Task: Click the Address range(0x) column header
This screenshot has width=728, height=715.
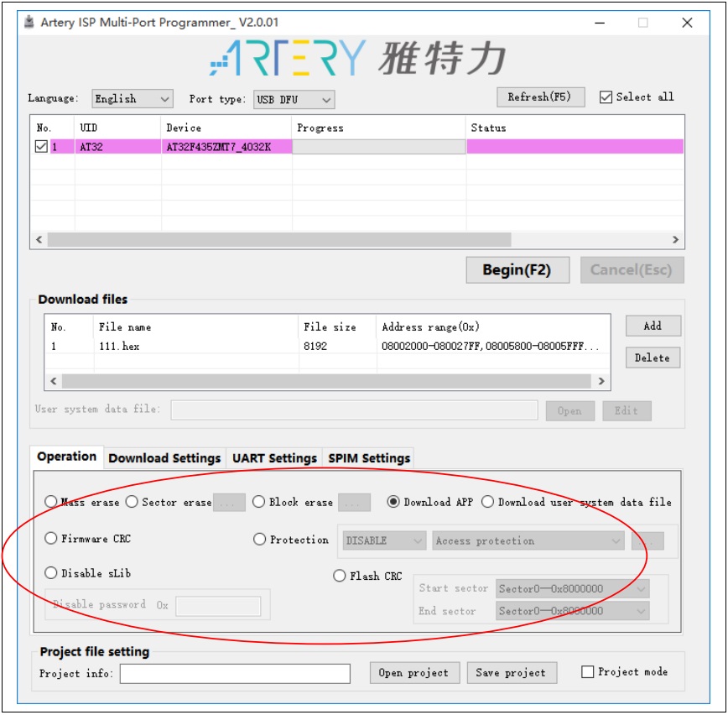Action: click(x=493, y=327)
